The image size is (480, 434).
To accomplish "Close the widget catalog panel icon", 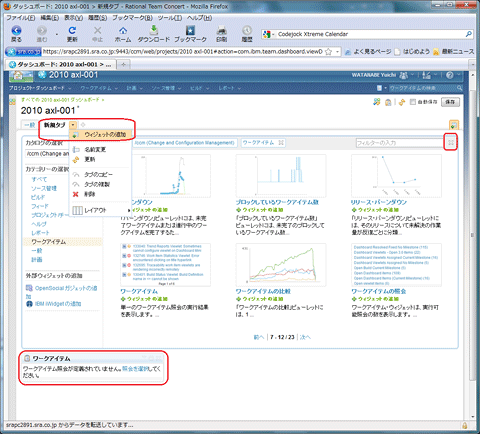I will [451, 143].
